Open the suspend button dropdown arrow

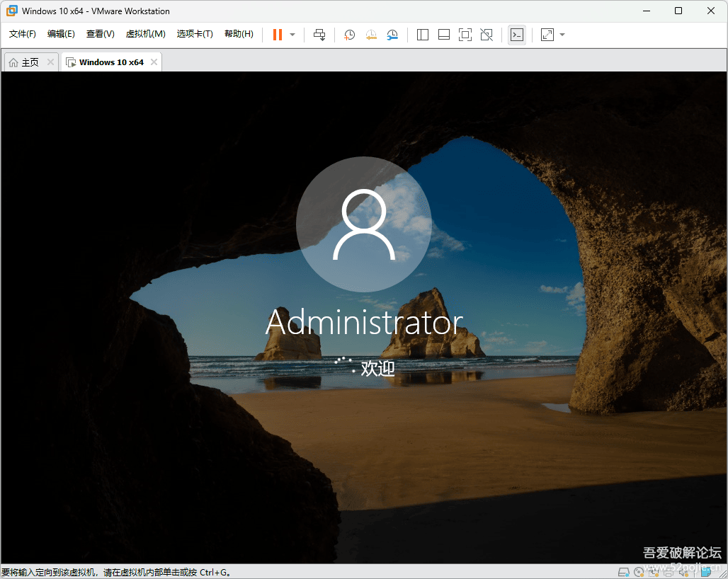tap(292, 34)
